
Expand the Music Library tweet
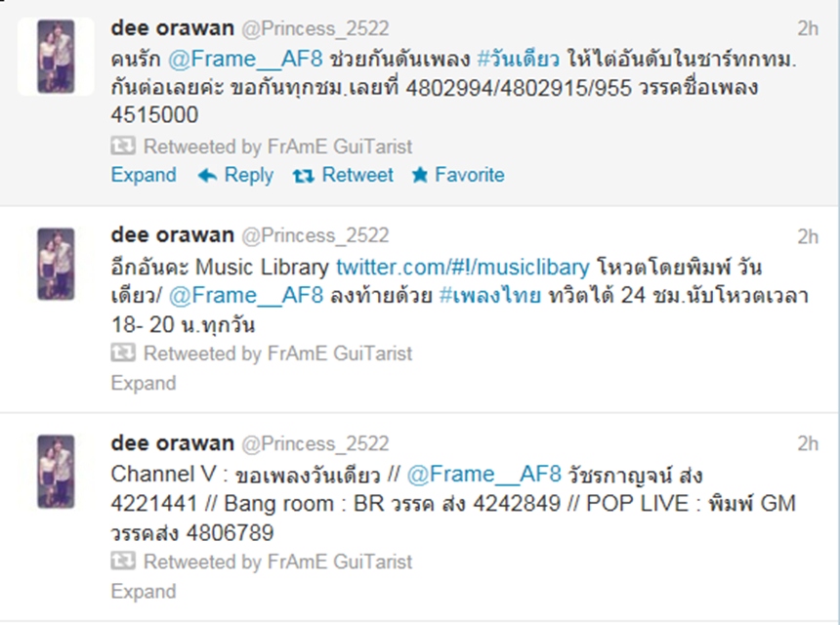click(x=144, y=383)
